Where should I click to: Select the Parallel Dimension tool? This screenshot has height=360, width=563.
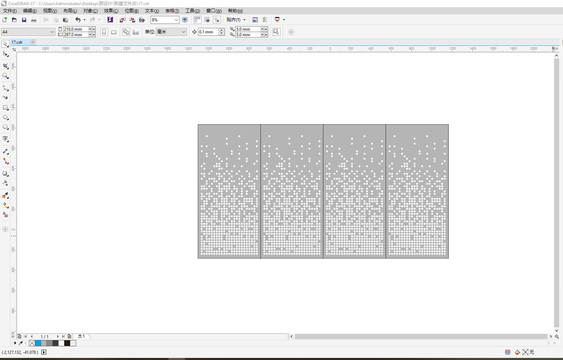pos(5,151)
